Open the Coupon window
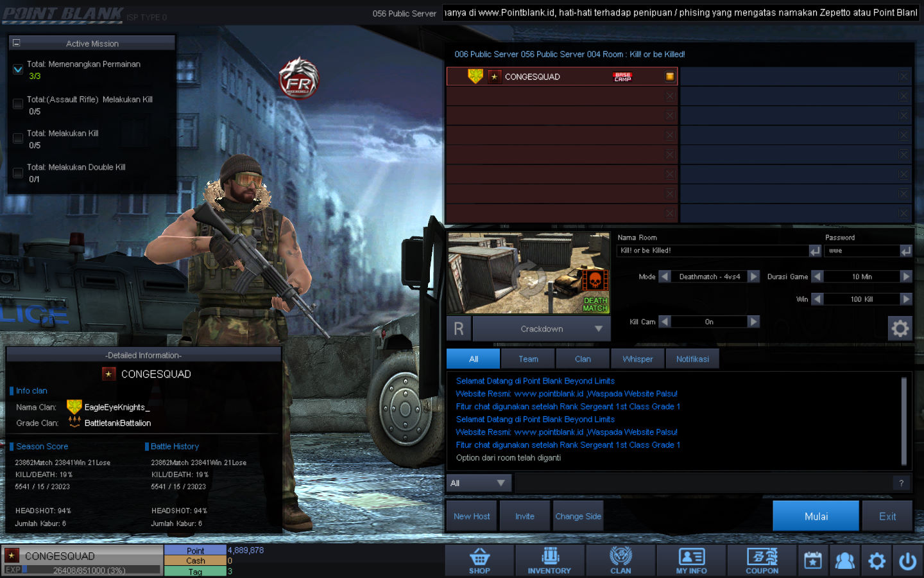This screenshot has height=578, width=924. (x=762, y=561)
